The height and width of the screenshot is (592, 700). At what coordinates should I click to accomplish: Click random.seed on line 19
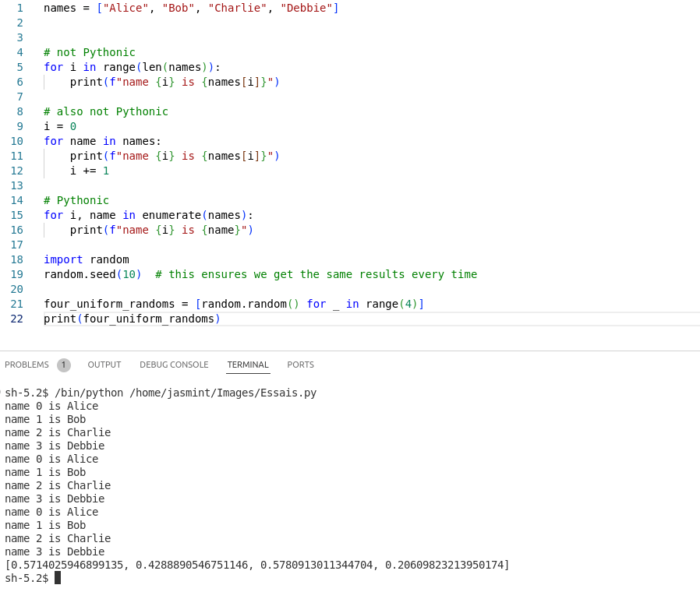(x=79, y=274)
